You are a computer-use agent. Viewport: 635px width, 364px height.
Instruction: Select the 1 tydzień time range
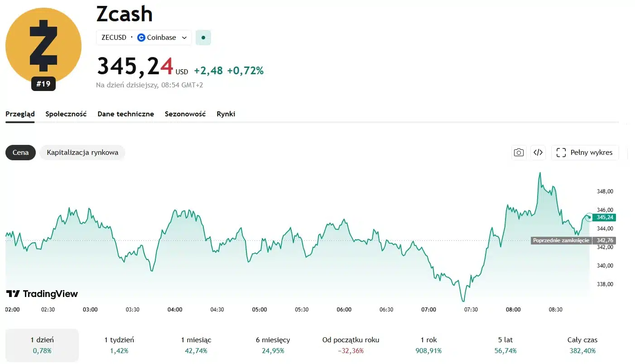pyautogui.click(x=119, y=345)
